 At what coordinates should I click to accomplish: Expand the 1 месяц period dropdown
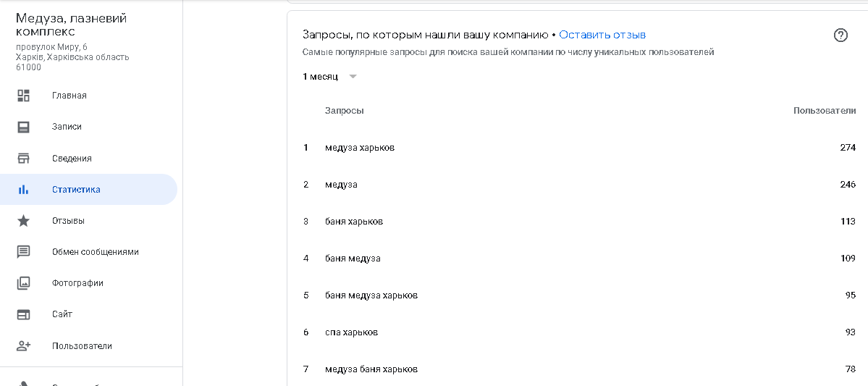pyautogui.click(x=321, y=77)
